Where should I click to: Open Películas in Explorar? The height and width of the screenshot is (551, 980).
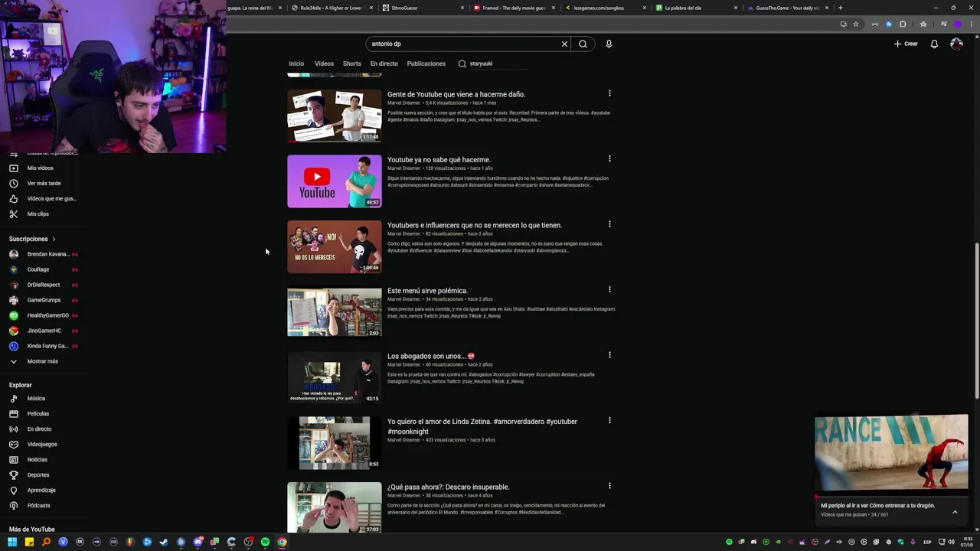(38, 413)
